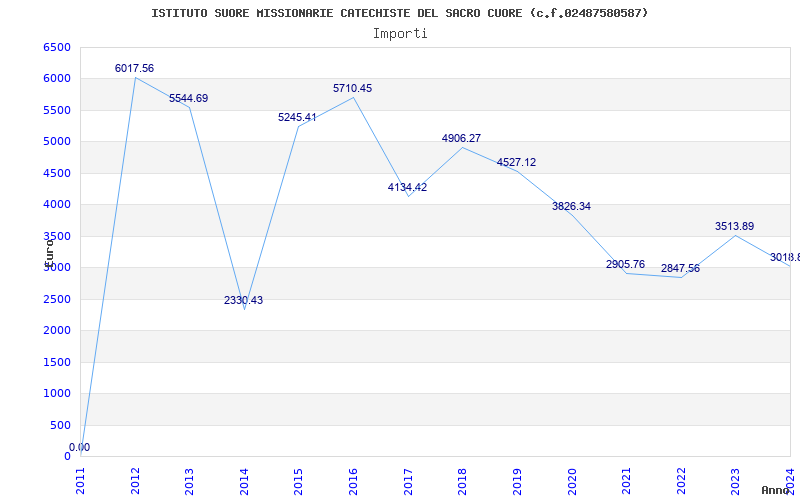Click the 6000 y-axis tick label
This screenshot has height=500, width=800.
point(57,79)
